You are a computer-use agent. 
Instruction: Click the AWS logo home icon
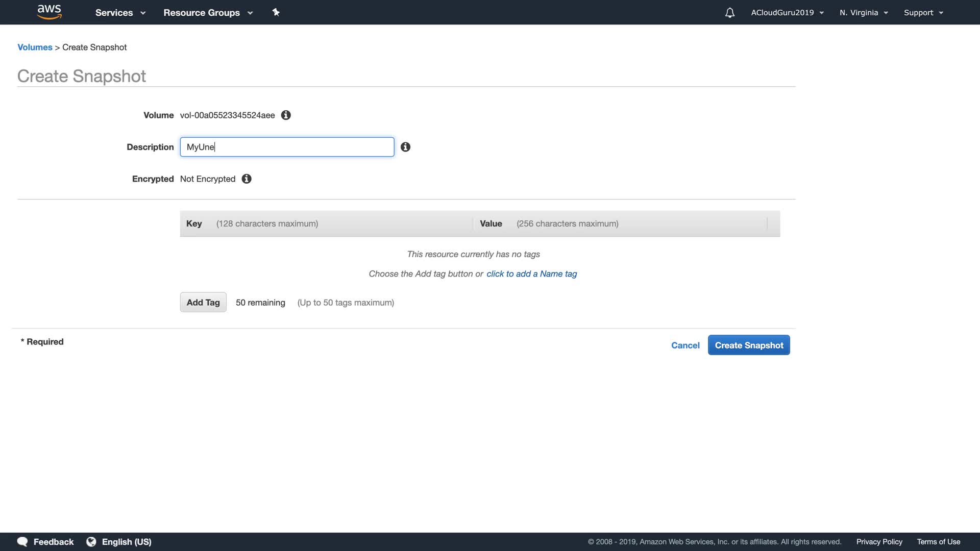click(x=49, y=12)
